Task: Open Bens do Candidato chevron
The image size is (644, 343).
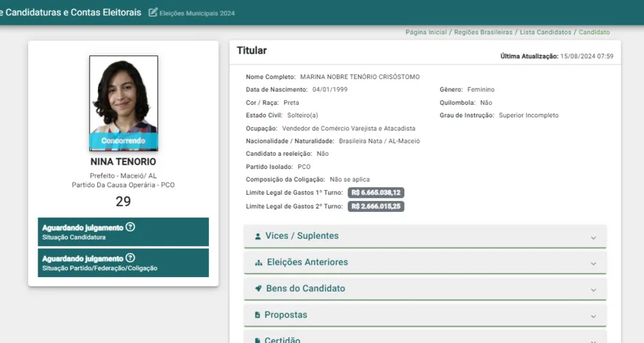Action: [593, 289]
